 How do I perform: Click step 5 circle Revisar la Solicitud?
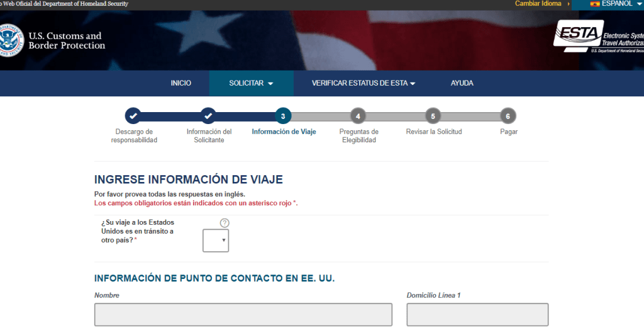pos(433,116)
